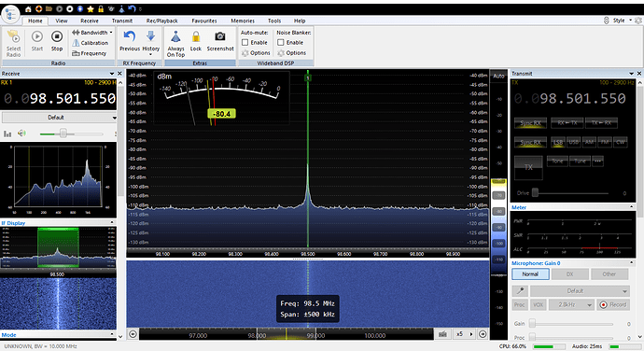Image resolution: width=644 pixels, height=351 pixels.
Task: Click the small stop icon in quick access toolbar
Action: point(70,9)
